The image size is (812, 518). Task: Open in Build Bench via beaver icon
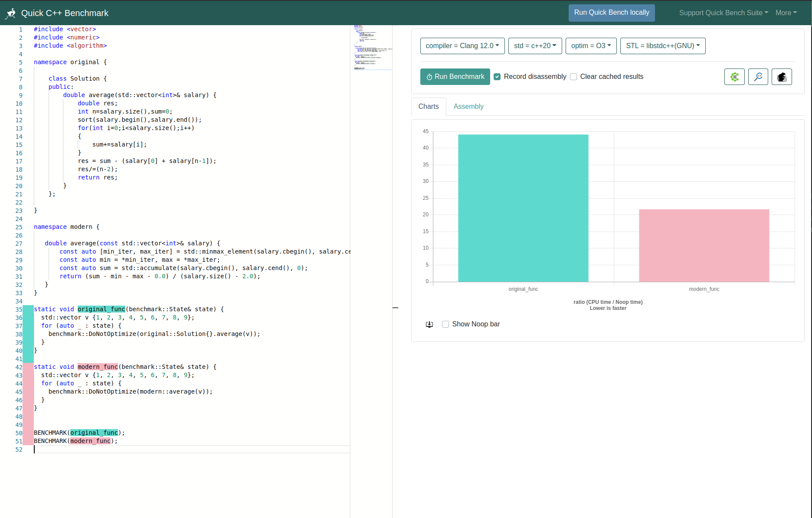pos(782,77)
